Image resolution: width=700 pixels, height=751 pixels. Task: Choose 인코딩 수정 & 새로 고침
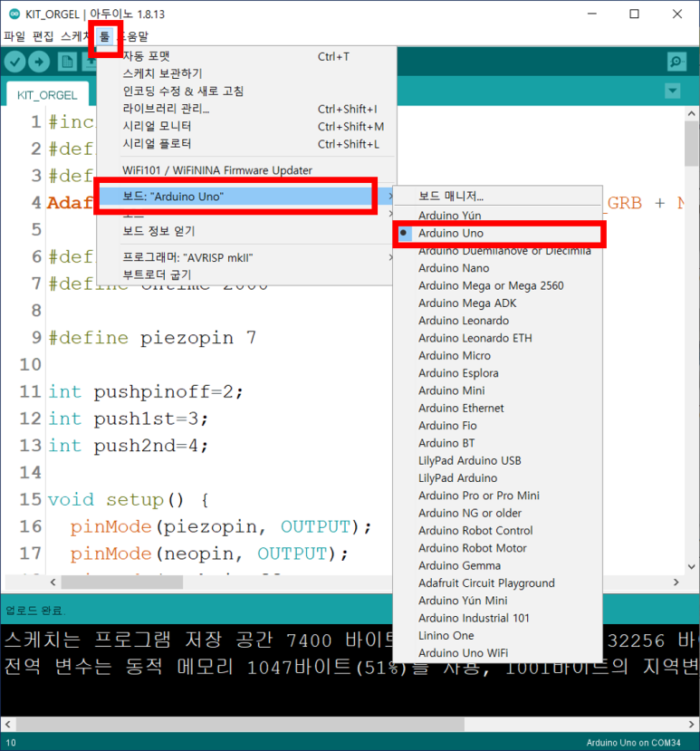point(246,91)
